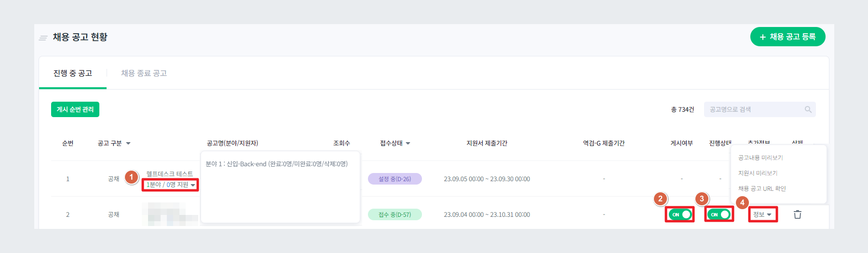The image size is (868, 253).
Task: Click the 조회수 column header
Action: (x=341, y=143)
